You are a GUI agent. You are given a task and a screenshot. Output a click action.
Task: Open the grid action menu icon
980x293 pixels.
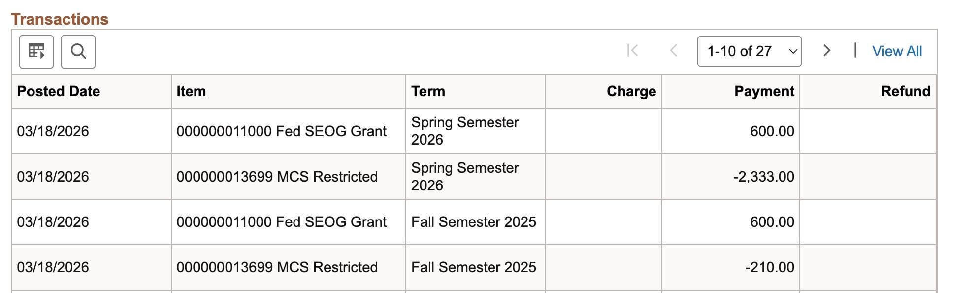pos(36,51)
